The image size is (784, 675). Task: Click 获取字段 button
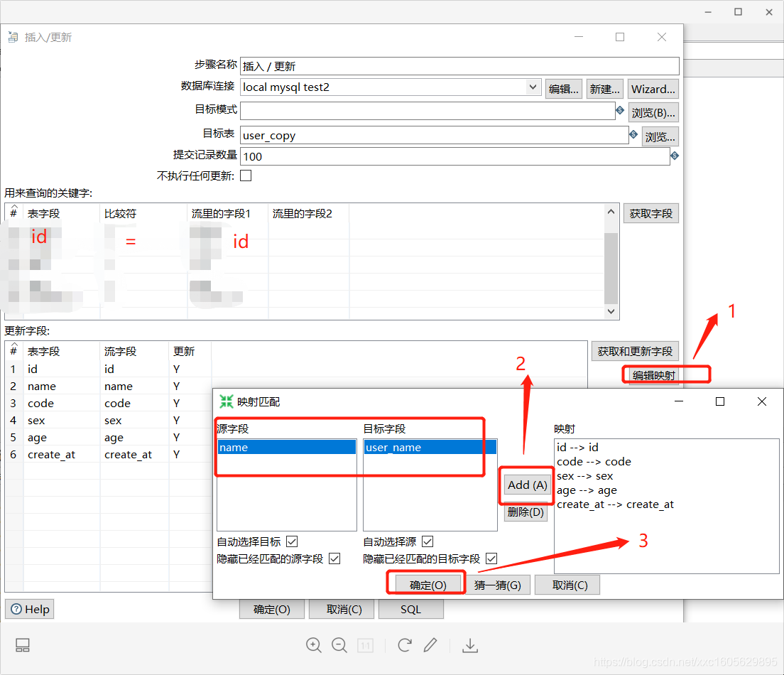tap(651, 214)
